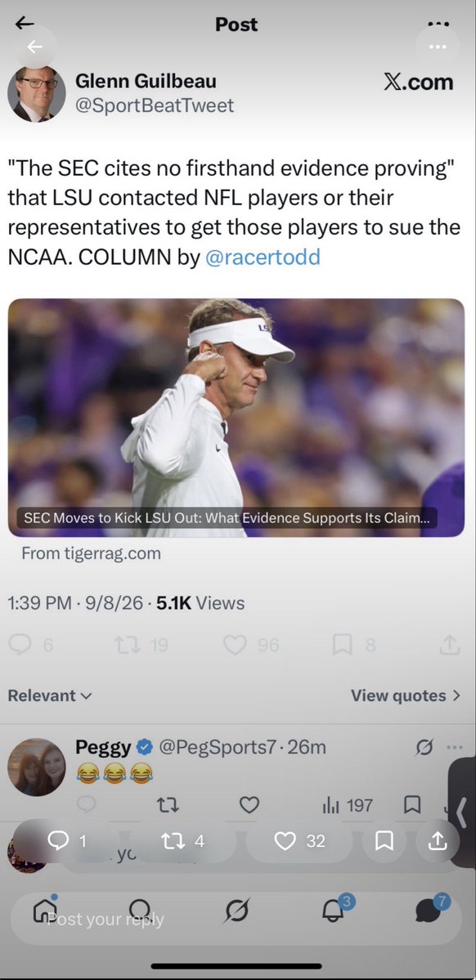Screen dimensions: 476x980
Task: Like the post with heart showing 32
Action: pos(299,841)
